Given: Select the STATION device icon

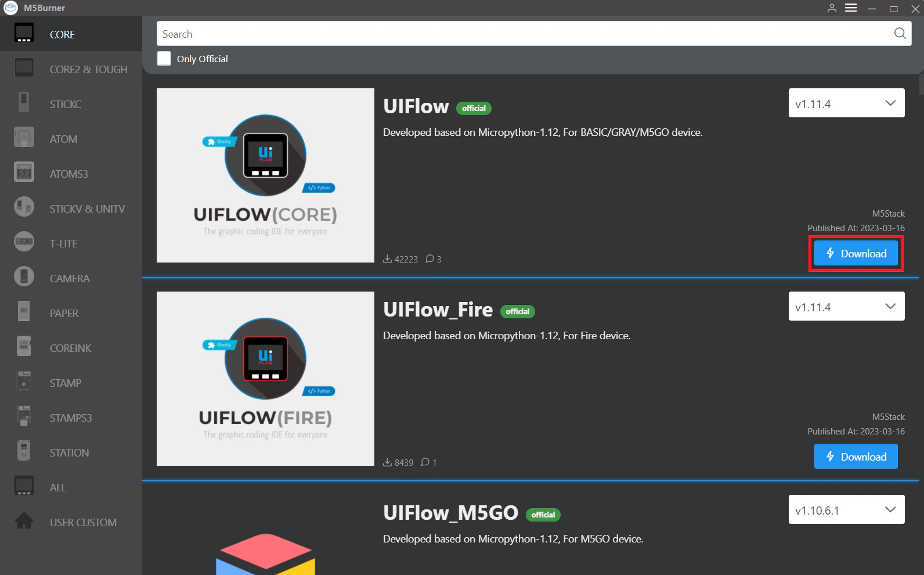Looking at the screenshot, I should pos(24,451).
